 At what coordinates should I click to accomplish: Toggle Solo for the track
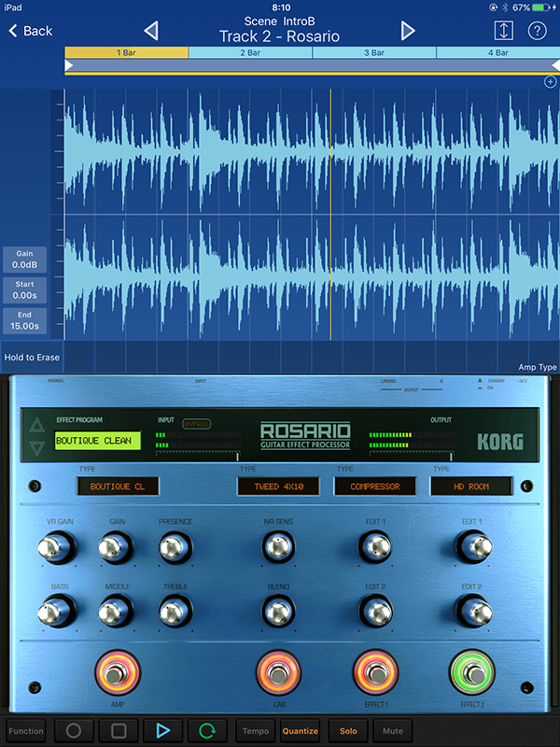pyautogui.click(x=348, y=731)
